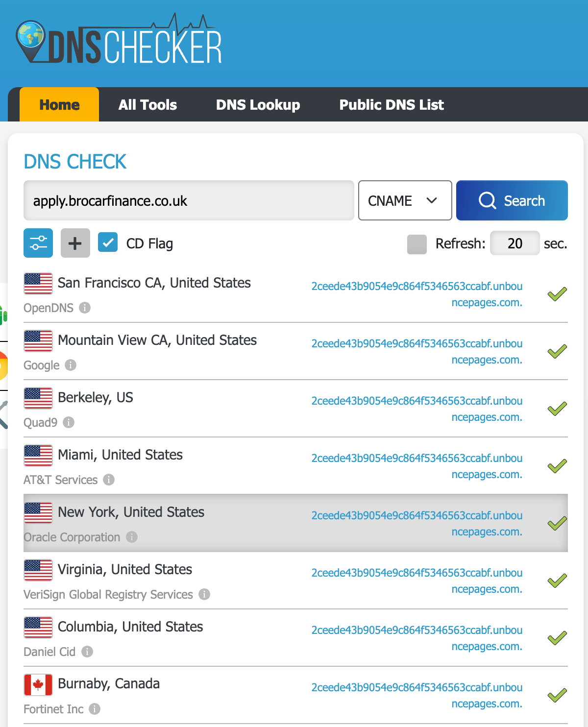This screenshot has height=727, width=588.
Task: Click the Burnaby Canada flag icon
Action: tap(38, 685)
